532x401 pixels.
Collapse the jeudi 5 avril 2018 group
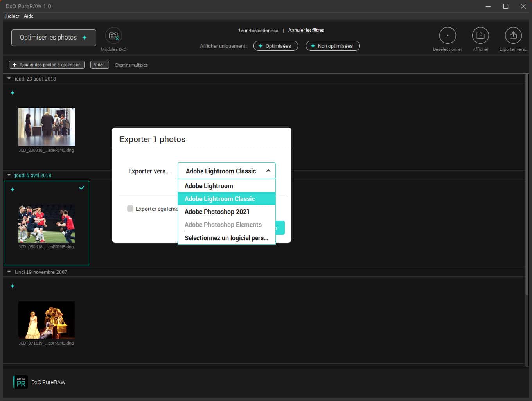9,175
